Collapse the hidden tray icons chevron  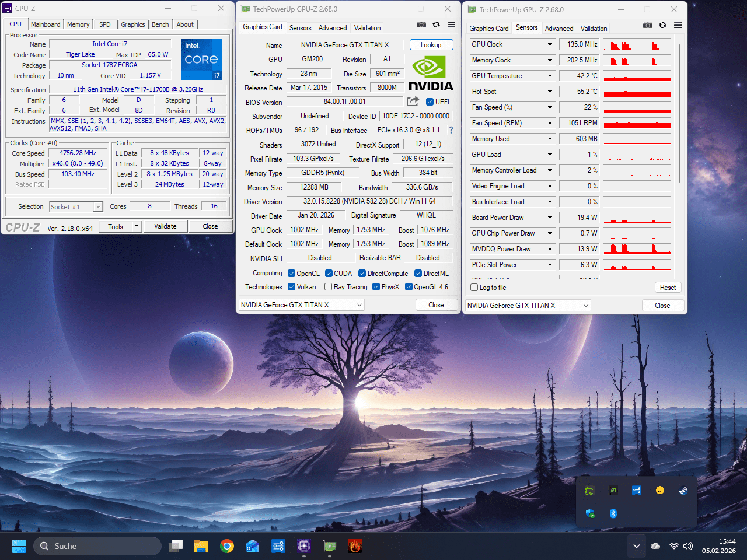point(637,546)
